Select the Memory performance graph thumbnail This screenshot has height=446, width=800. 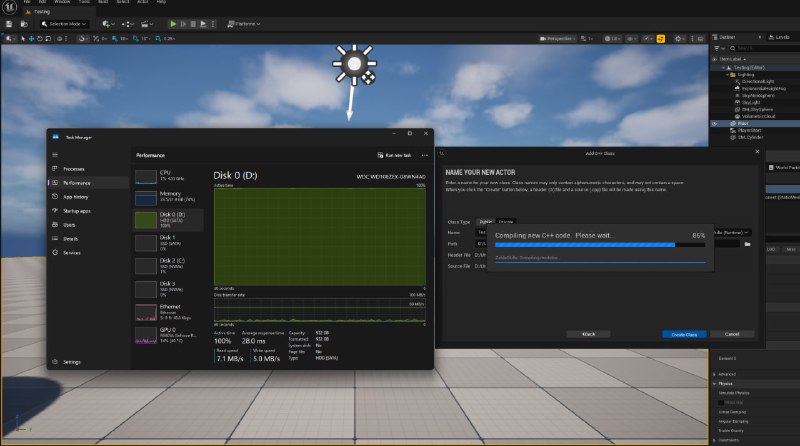[x=168, y=196]
